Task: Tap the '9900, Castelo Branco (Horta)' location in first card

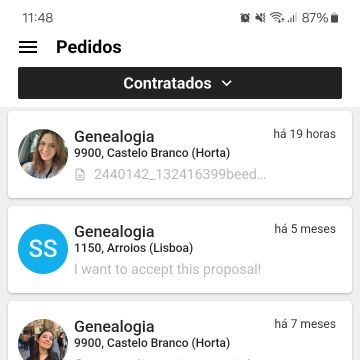Action: pos(152,153)
